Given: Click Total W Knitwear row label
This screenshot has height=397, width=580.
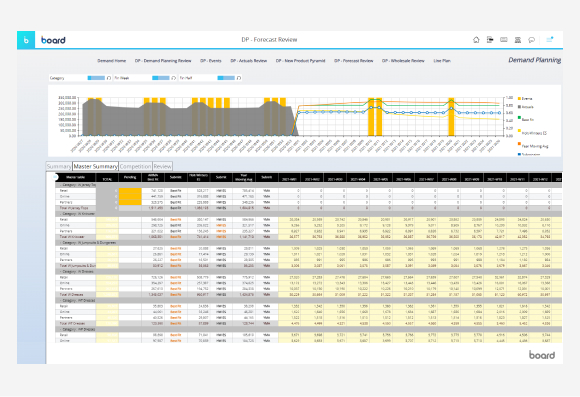Looking at the screenshot, I should [72, 237].
